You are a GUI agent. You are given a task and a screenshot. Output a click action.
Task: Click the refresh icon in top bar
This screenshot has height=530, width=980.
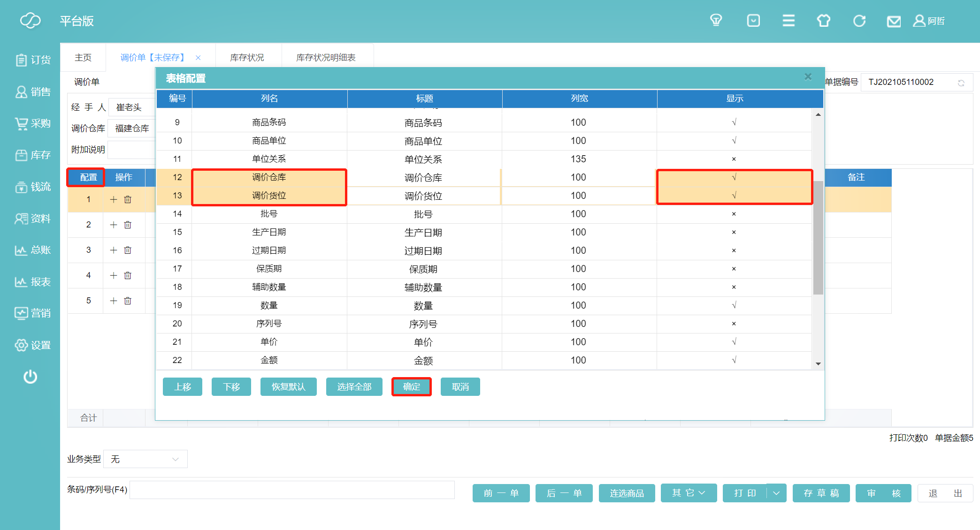point(859,21)
